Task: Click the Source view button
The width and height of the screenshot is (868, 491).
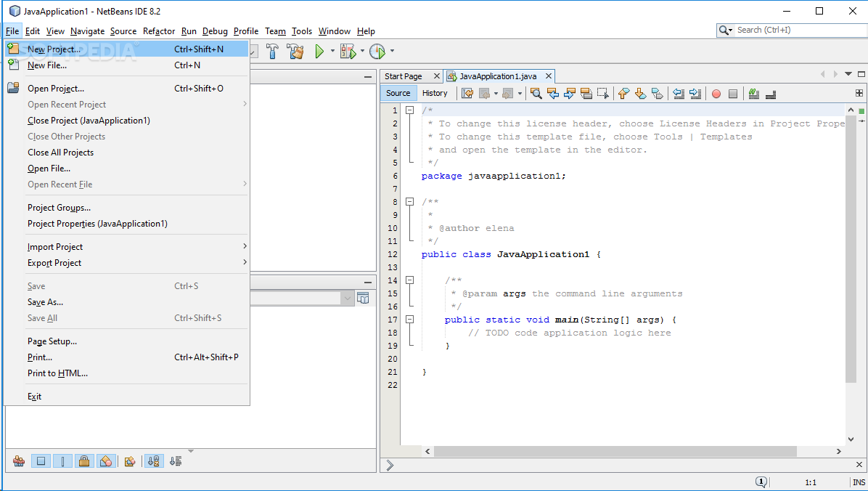Action: 398,93
